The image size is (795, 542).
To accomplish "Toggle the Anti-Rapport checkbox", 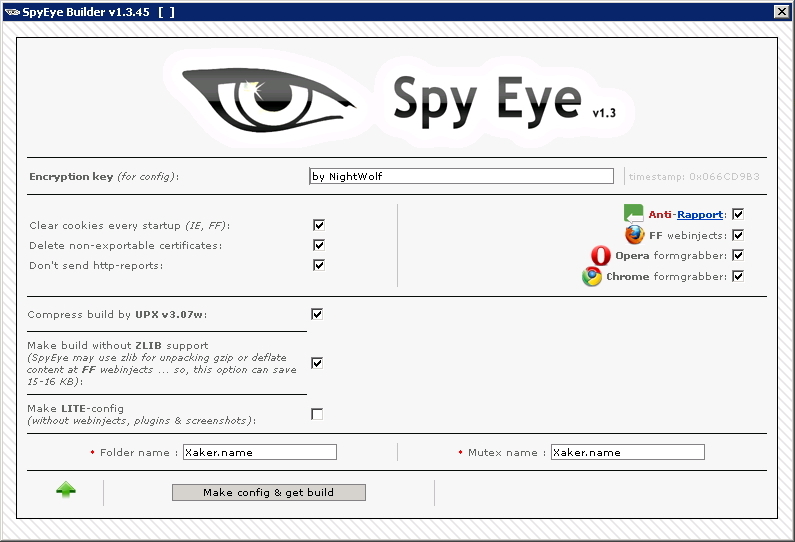I will pos(738,214).
